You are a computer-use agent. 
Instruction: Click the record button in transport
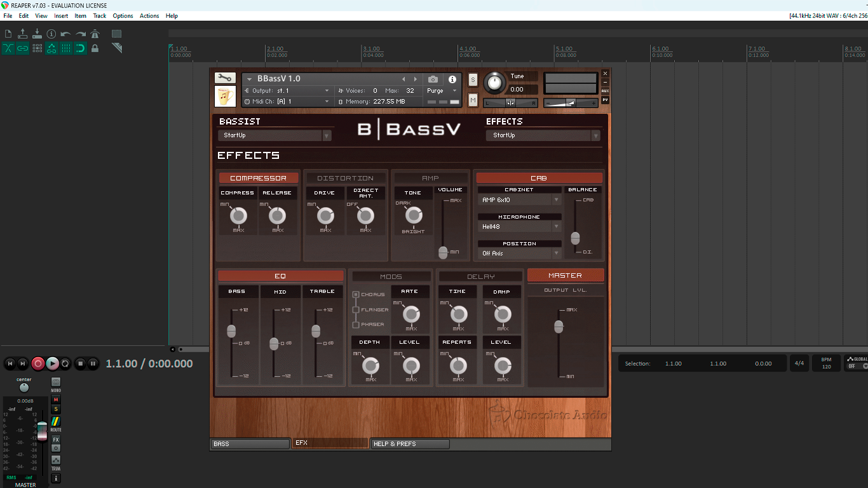pyautogui.click(x=38, y=363)
